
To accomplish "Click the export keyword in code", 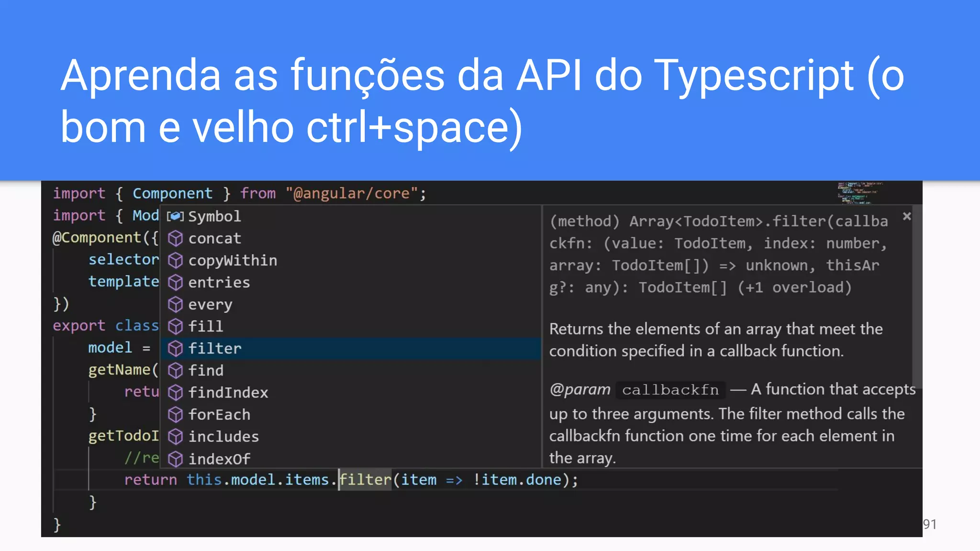I will pyautogui.click(x=79, y=326).
